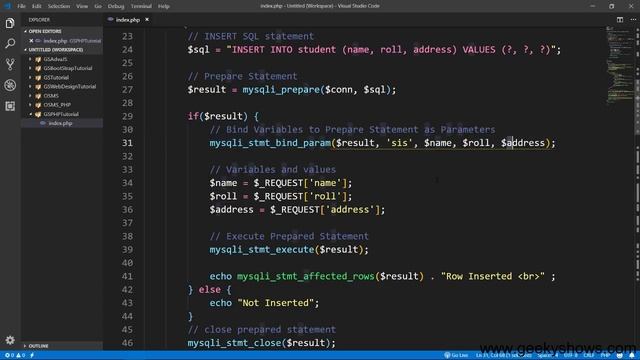Open the Help menu
The height and width of the screenshot is (360, 640).
click(164, 6)
